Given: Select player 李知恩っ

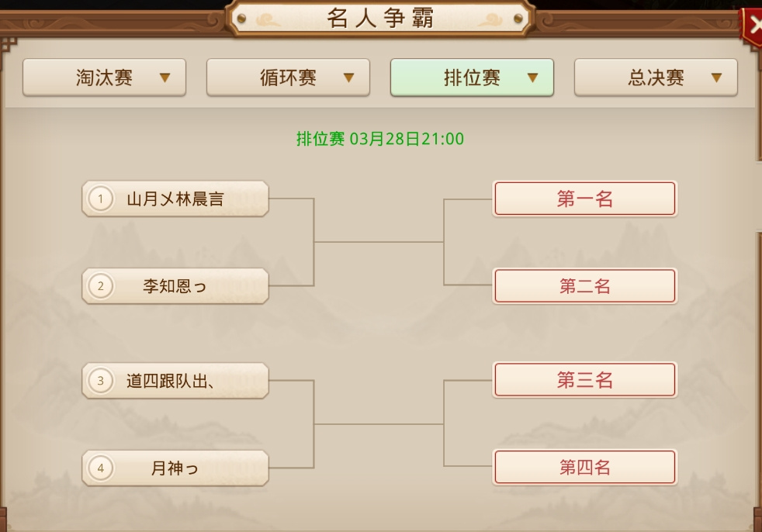Looking at the screenshot, I should [175, 287].
